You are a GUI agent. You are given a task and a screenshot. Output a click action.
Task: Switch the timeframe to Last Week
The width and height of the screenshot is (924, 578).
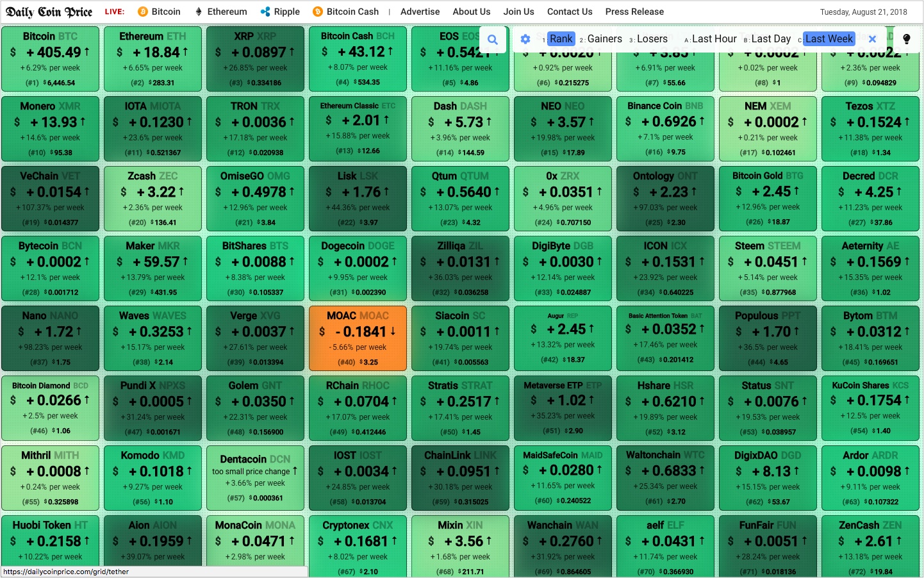click(x=829, y=39)
